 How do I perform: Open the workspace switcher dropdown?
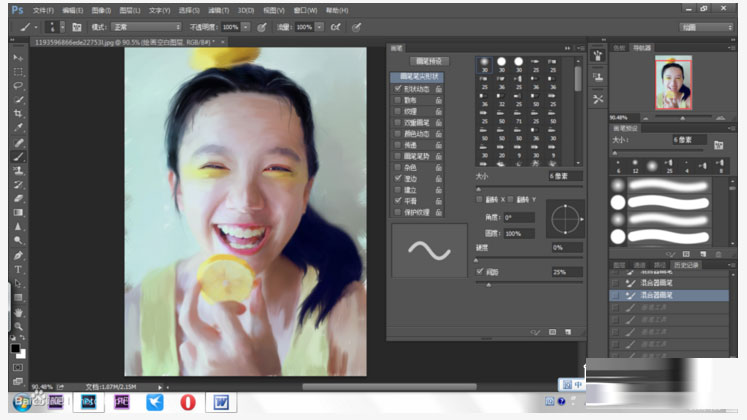tap(706, 27)
